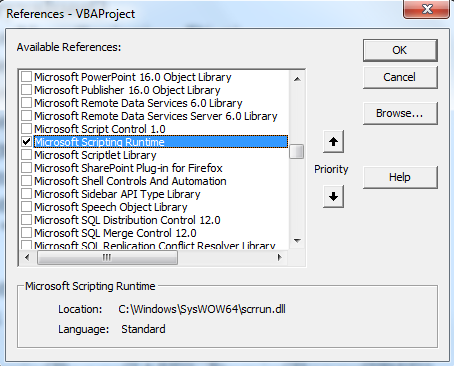This screenshot has width=454, height=366.
Task: Select 'Microsoft SQL Merge Control 12.0' text
Action: pyautogui.click(x=115, y=233)
